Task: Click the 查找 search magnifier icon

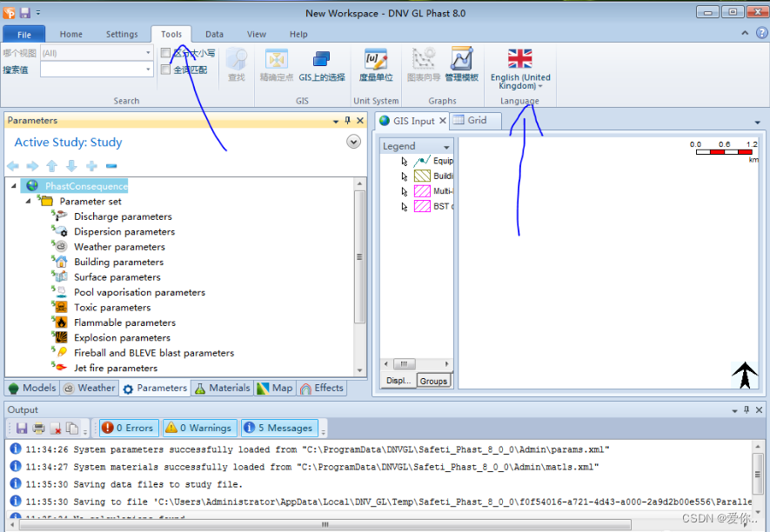Action: (x=237, y=59)
